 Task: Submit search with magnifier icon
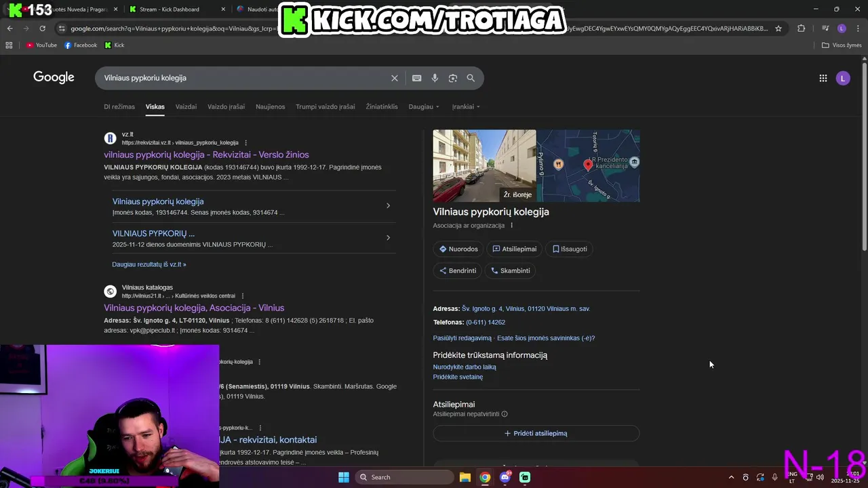[x=471, y=78]
